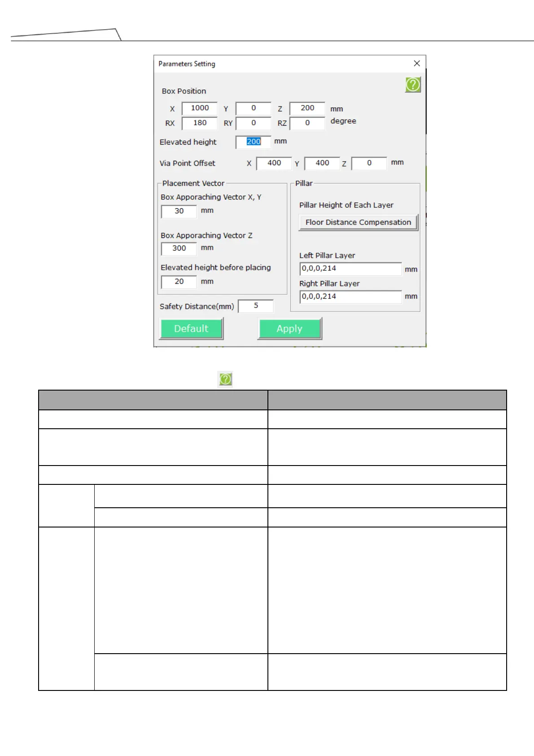Edit Via Point Offset Z value

coord(369,163)
